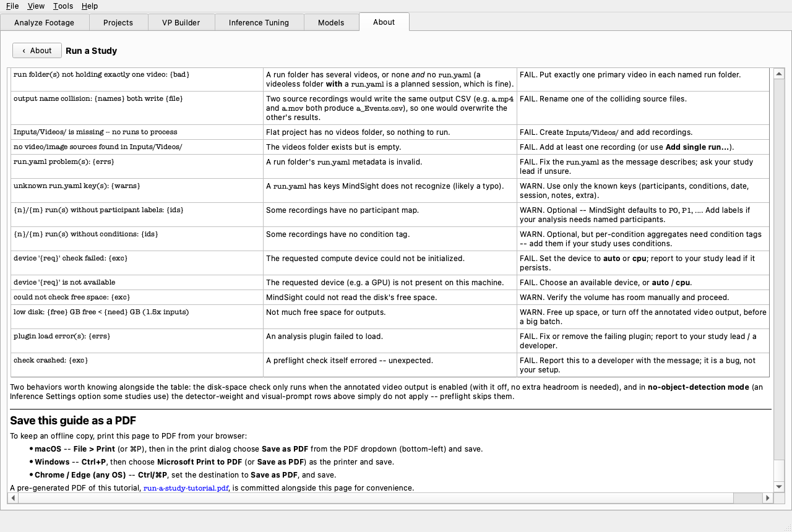Click 'The videos folder exists but is empty.'
This screenshot has height=532, width=792.
pyautogui.click(x=334, y=147)
